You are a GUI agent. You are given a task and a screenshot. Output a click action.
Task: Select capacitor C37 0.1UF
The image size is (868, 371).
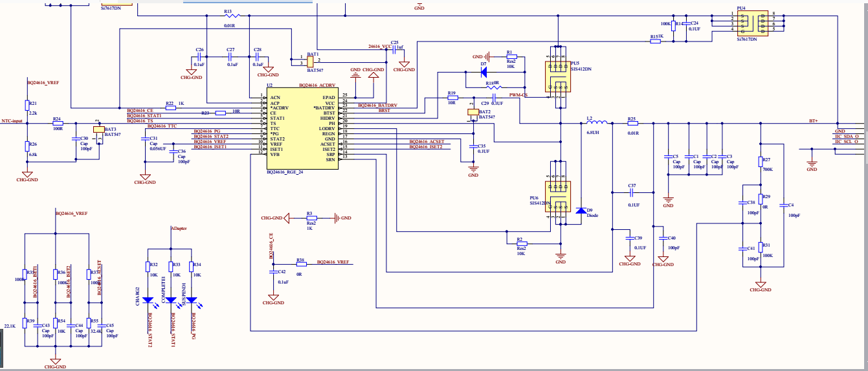pos(632,192)
